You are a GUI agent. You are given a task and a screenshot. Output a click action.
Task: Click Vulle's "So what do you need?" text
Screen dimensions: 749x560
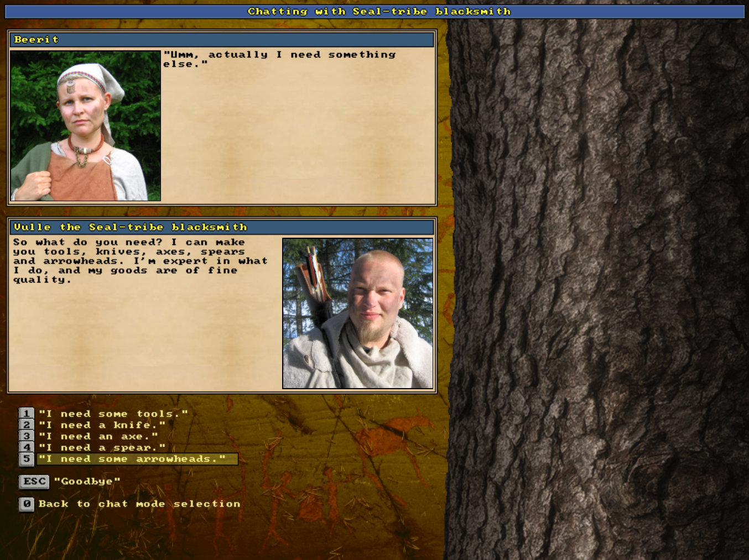141,261
